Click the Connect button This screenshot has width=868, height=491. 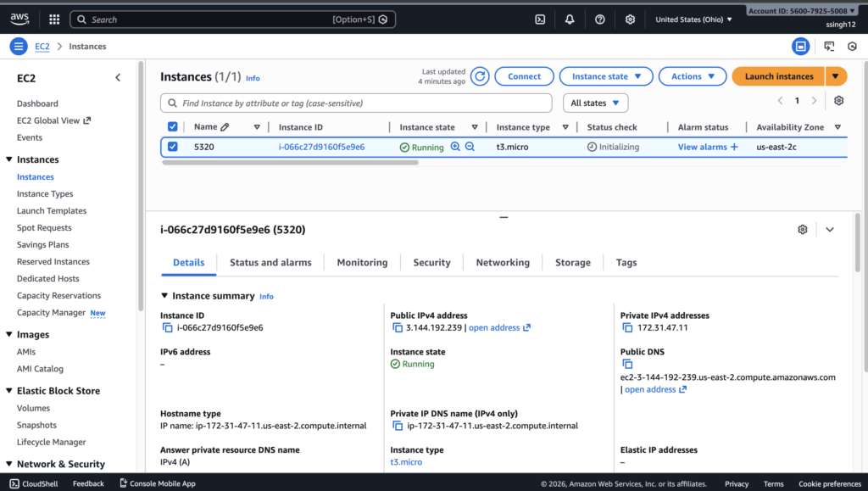(x=524, y=76)
